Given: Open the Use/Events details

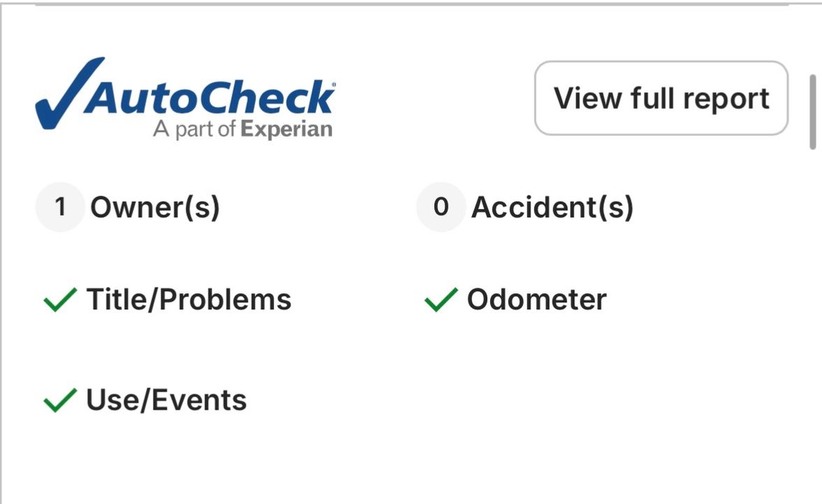Looking at the screenshot, I should click(166, 400).
